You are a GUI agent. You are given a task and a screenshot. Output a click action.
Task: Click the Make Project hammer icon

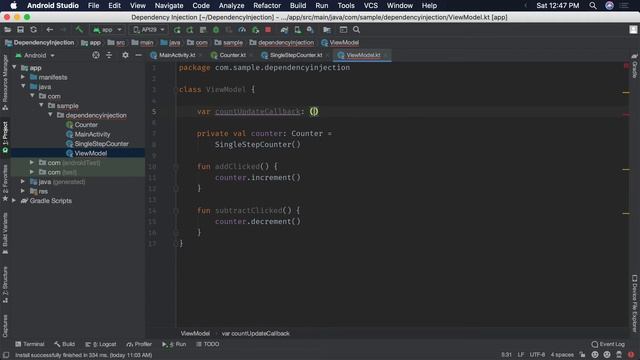point(79,30)
